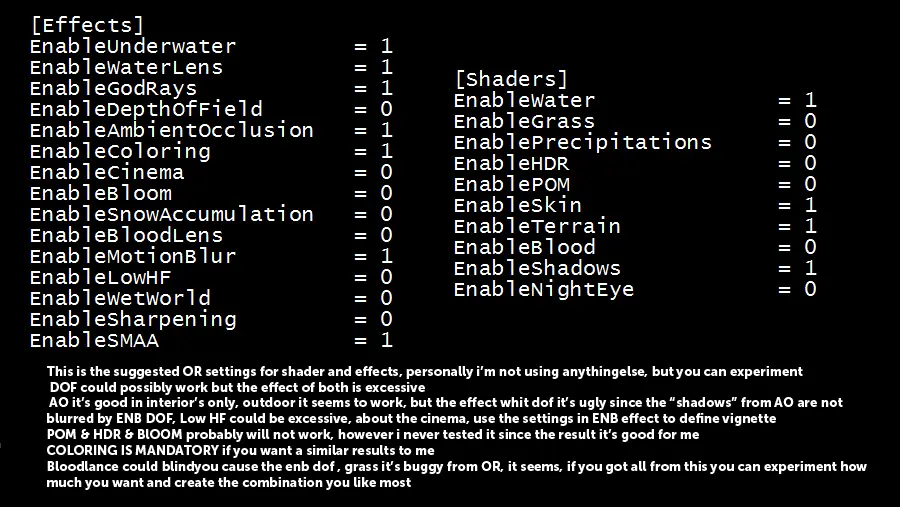Screen dimensions: 900x507
Task: Click the value 1 next to EnableSMAA
Action: point(387,340)
